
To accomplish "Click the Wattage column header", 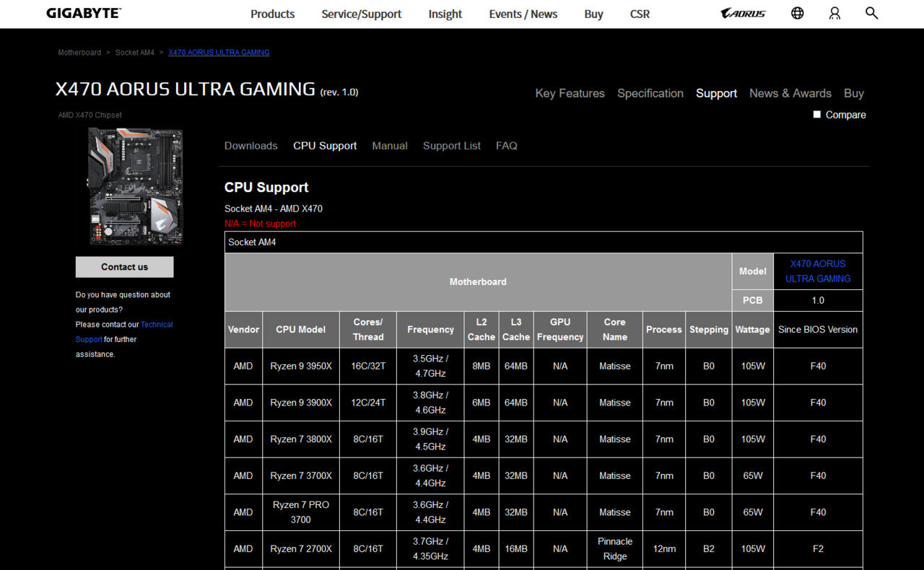I will (x=753, y=330).
